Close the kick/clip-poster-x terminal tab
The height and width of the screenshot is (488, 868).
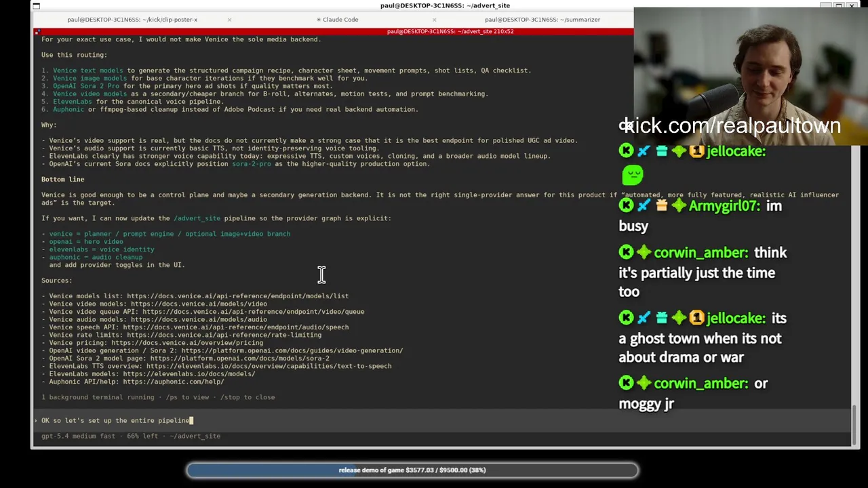(229, 20)
